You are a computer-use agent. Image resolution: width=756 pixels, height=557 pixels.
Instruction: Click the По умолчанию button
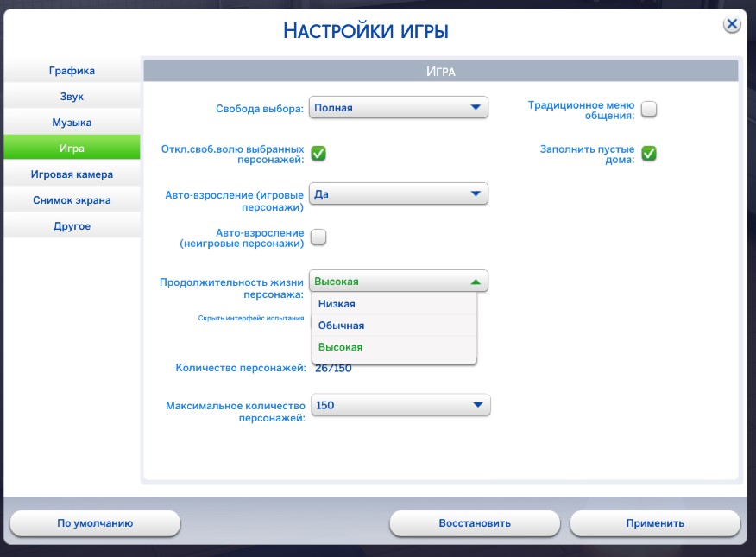point(95,523)
